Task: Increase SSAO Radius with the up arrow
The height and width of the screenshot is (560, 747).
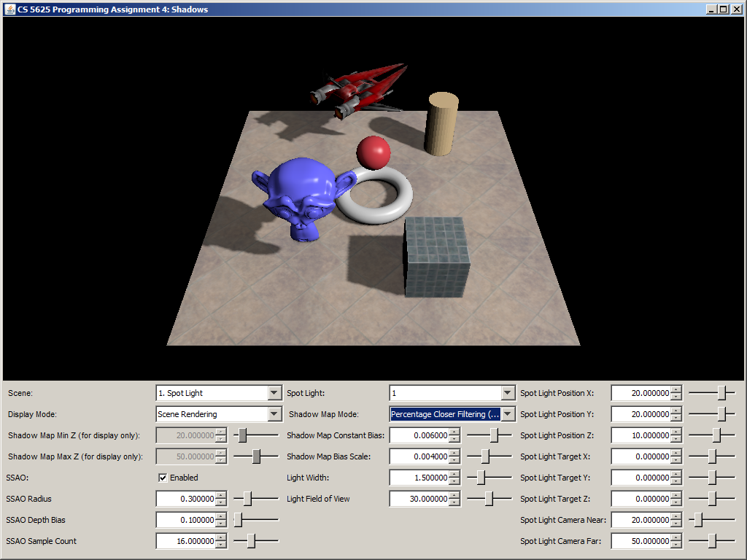Action: (222, 495)
